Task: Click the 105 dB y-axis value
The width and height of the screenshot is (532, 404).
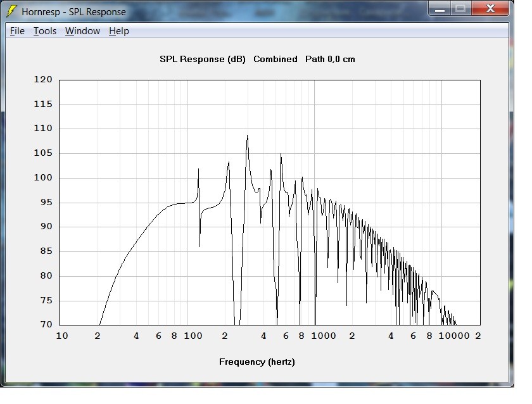Action: 43,153
